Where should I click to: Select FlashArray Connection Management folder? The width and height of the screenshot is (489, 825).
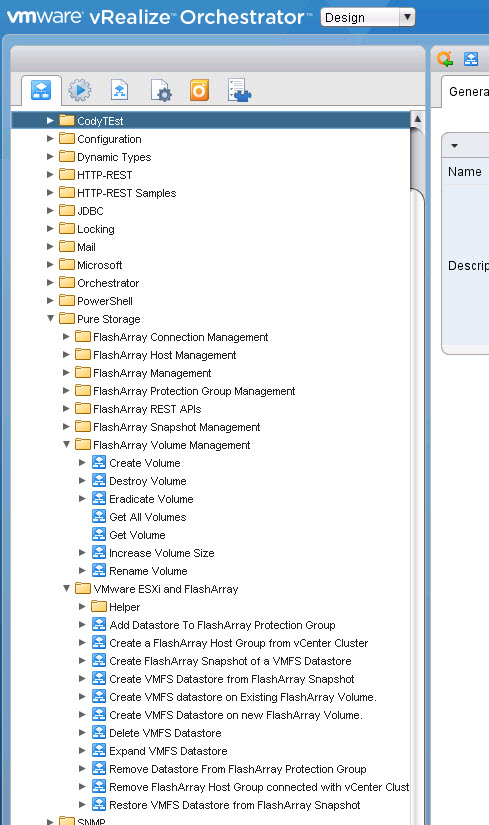pyautogui.click(x=172, y=337)
